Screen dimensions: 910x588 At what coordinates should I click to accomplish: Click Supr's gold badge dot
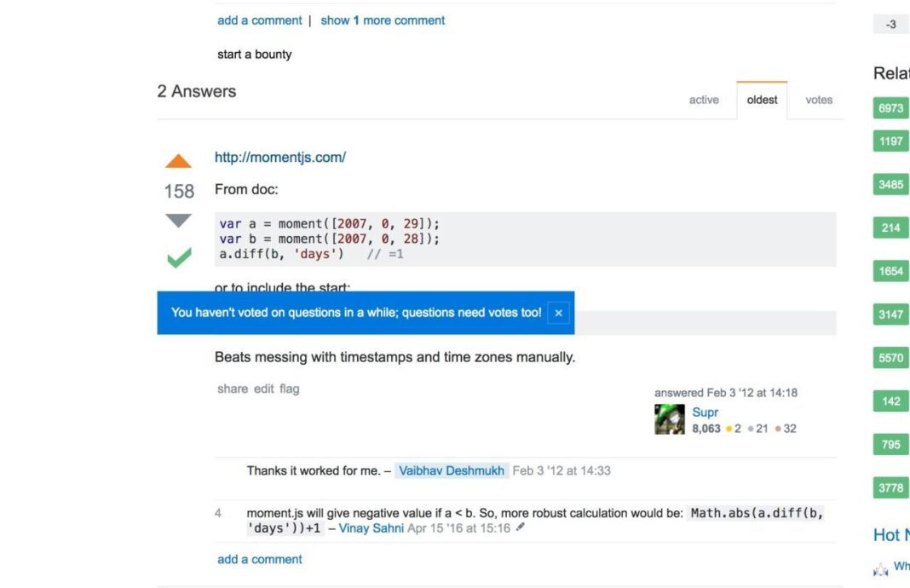730,429
